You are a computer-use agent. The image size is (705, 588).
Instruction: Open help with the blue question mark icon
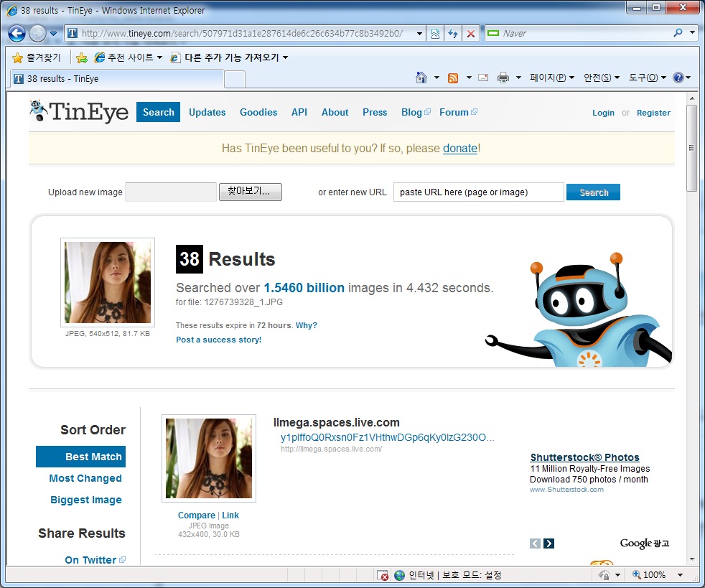pyautogui.click(x=678, y=78)
